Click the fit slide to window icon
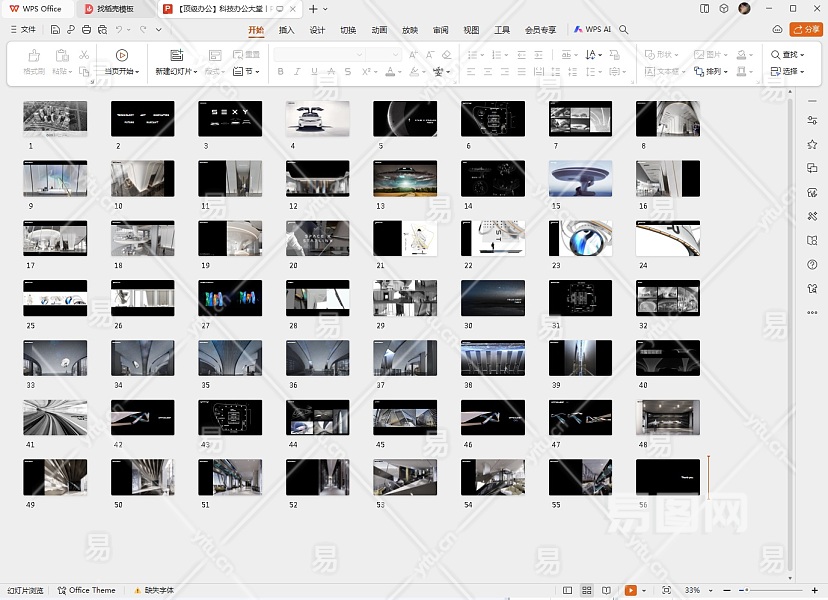Image resolution: width=828 pixels, height=600 pixels. click(x=666, y=590)
